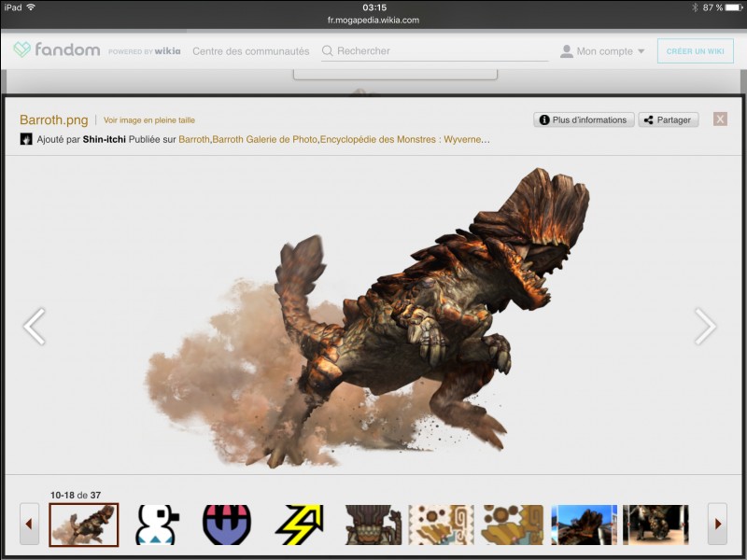Close the image lightbox with X
Screen dimensions: 747x560
(x=720, y=119)
